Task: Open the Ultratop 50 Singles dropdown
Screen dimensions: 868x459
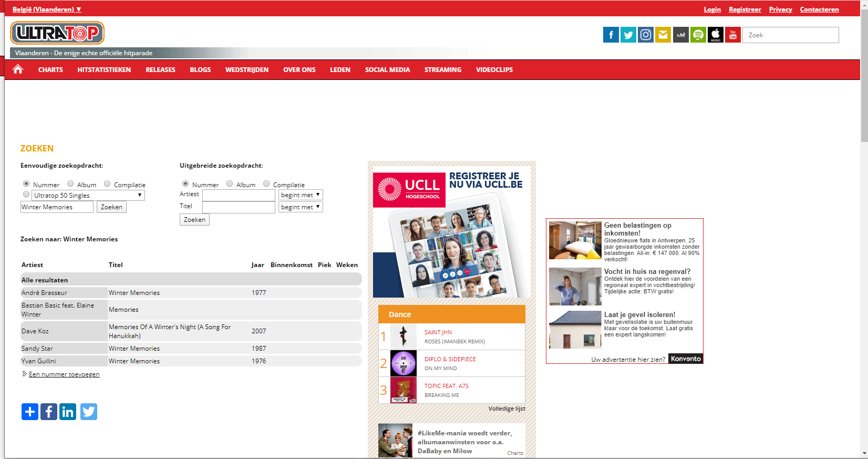Action: pos(88,196)
